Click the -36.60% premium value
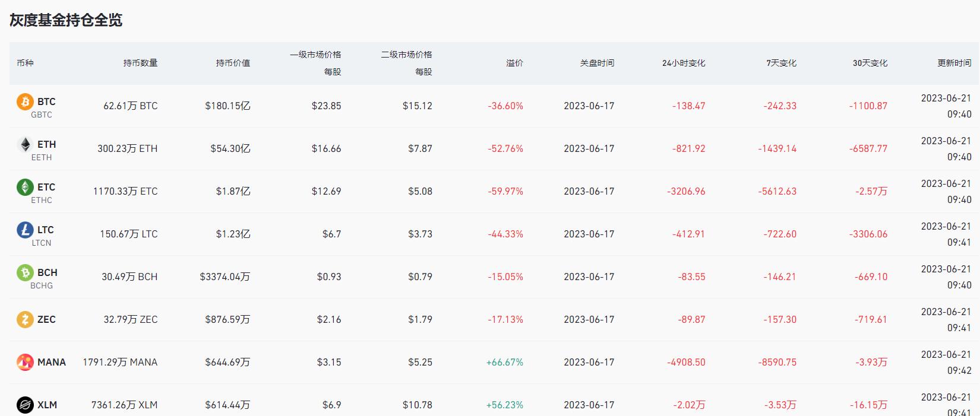This screenshot has height=416, width=980. (505, 106)
